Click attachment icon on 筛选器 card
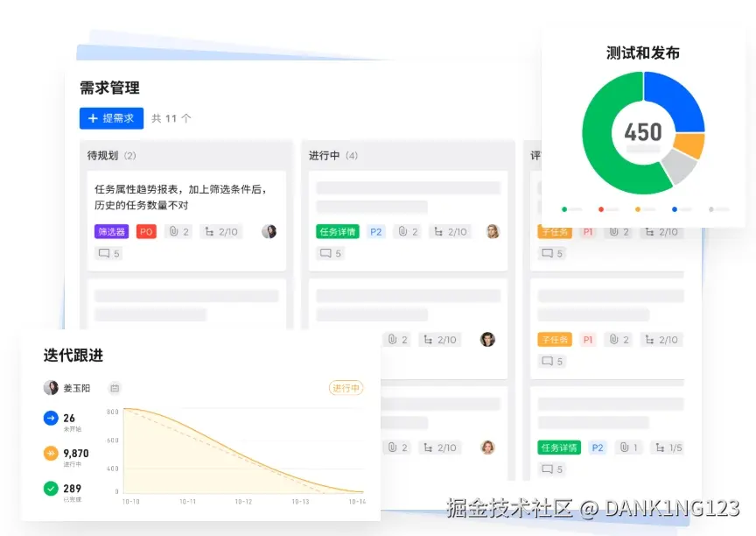 174,231
